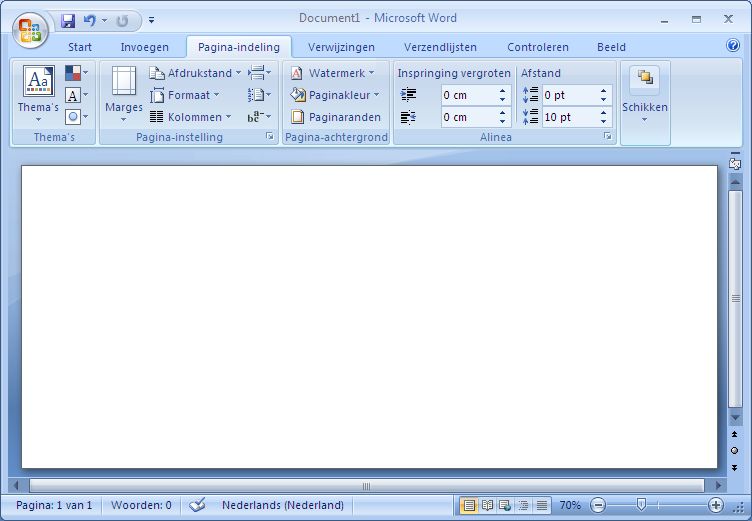Launch Pagina-instelling dialog box
Image resolution: width=752 pixels, height=521 pixels.
point(270,137)
